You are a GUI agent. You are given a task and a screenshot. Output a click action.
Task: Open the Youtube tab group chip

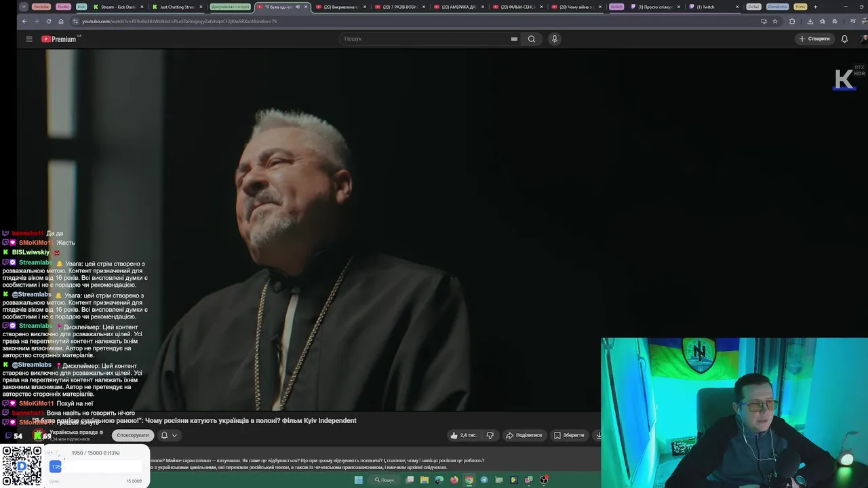[x=41, y=7]
